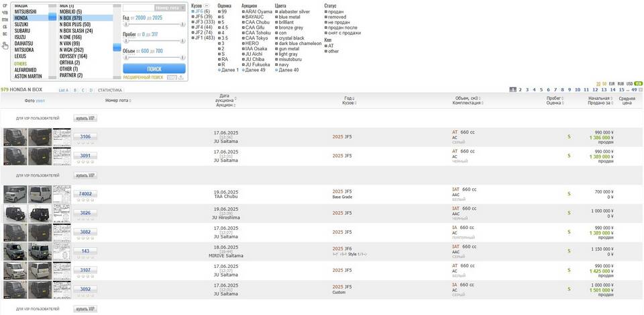
Task: Expand more auctions with Далее 49
Action: coord(254,70)
